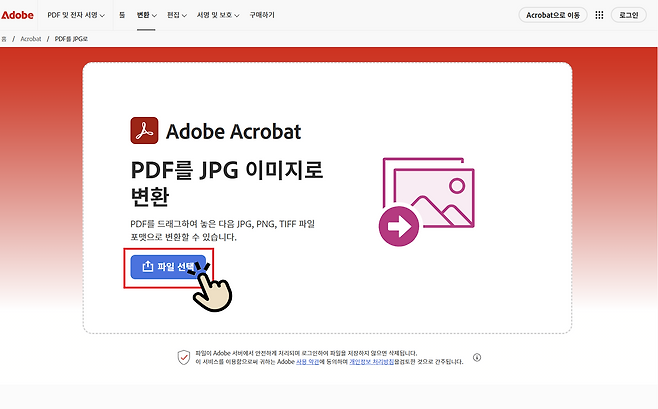
Task: Open the 툴 menu item
Action: point(122,15)
